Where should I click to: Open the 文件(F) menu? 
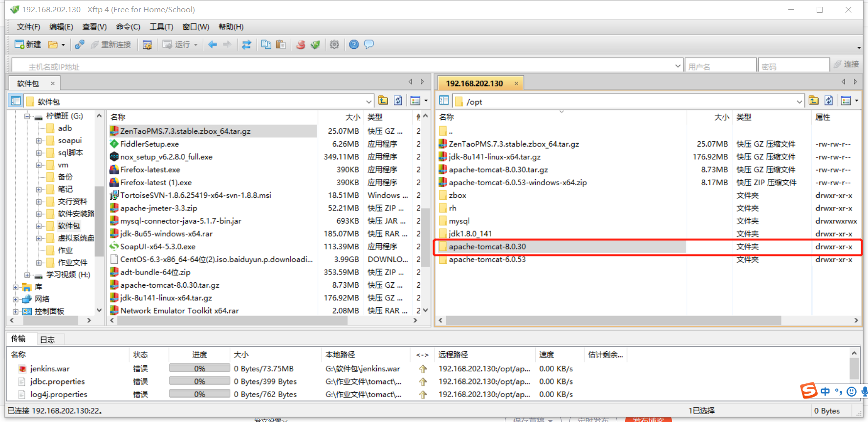28,27
